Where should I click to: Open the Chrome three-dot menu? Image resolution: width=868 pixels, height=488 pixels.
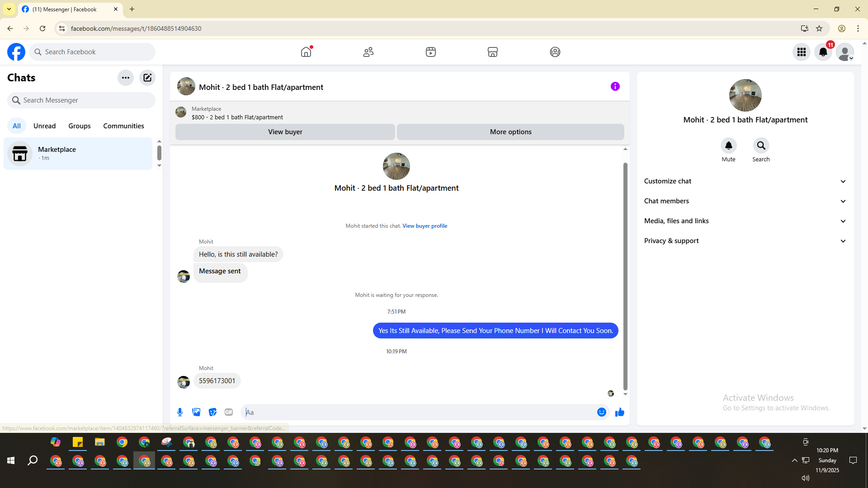858,28
